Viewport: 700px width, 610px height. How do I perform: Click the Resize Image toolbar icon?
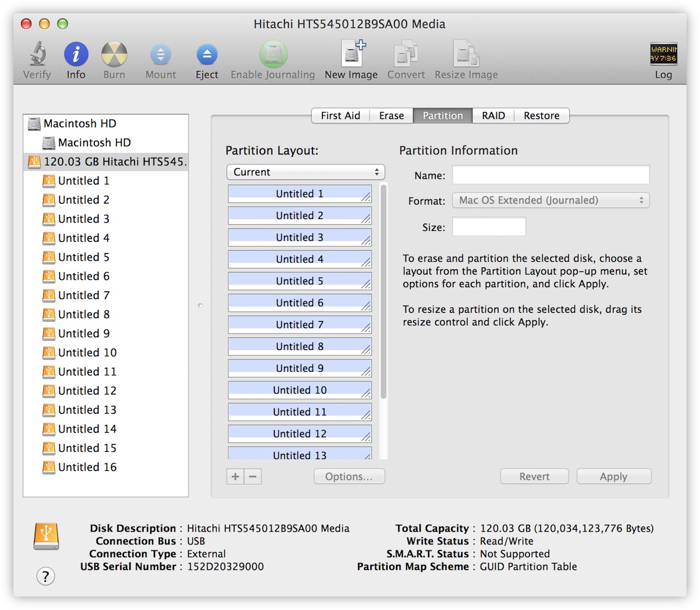(x=466, y=53)
